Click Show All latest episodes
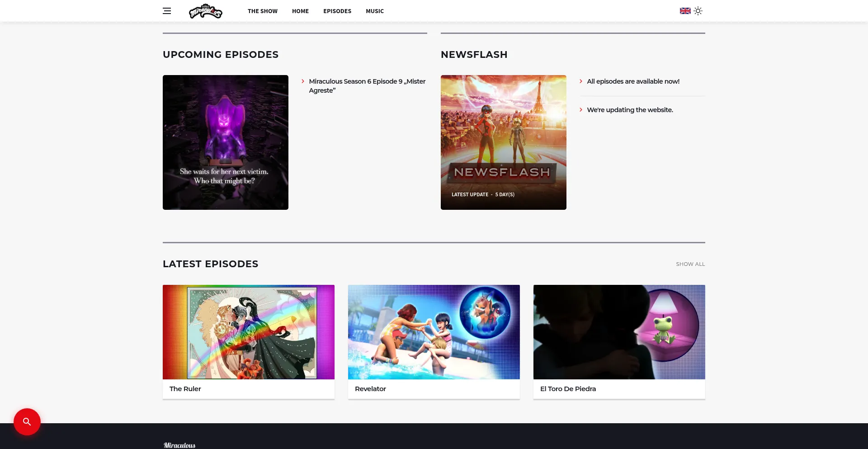The image size is (868, 449). (690, 264)
